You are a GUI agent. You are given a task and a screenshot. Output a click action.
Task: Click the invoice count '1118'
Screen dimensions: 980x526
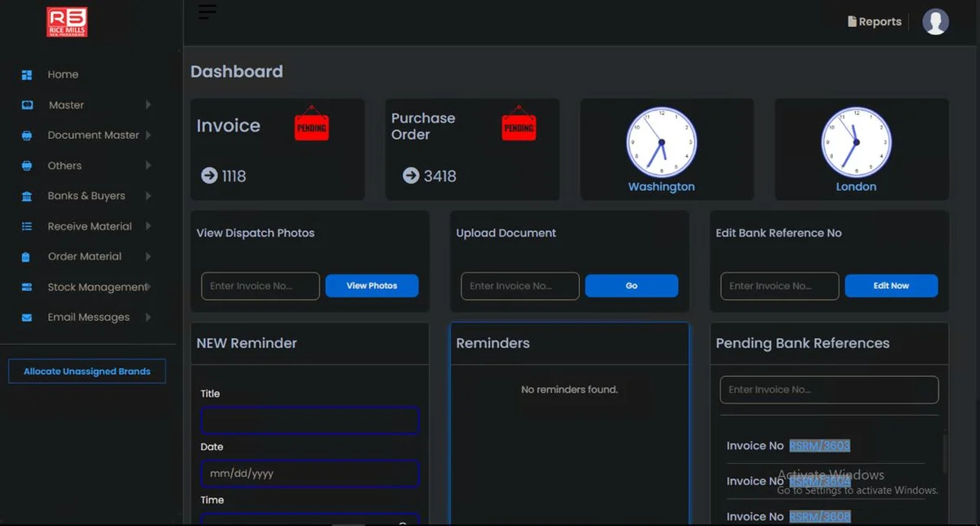[234, 176]
